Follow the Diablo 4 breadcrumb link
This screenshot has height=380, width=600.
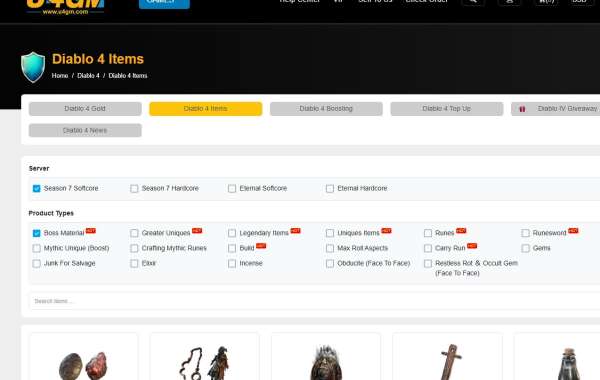(x=88, y=76)
